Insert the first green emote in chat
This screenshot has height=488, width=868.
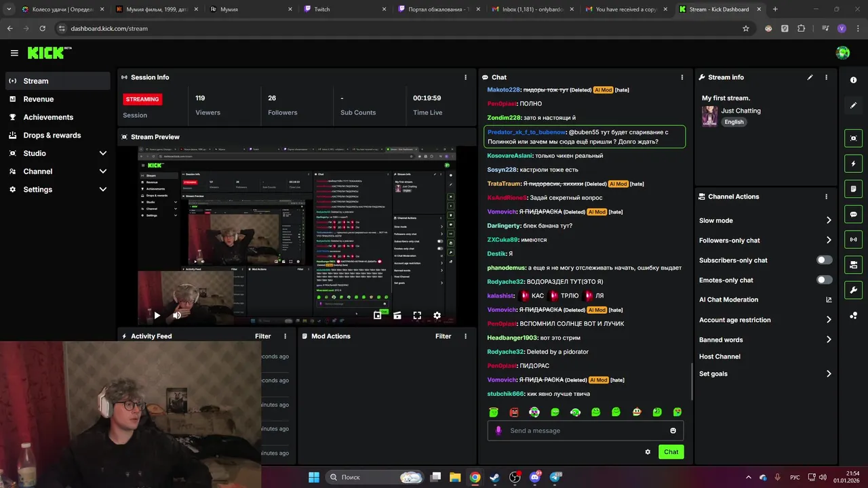pyautogui.click(x=494, y=412)
